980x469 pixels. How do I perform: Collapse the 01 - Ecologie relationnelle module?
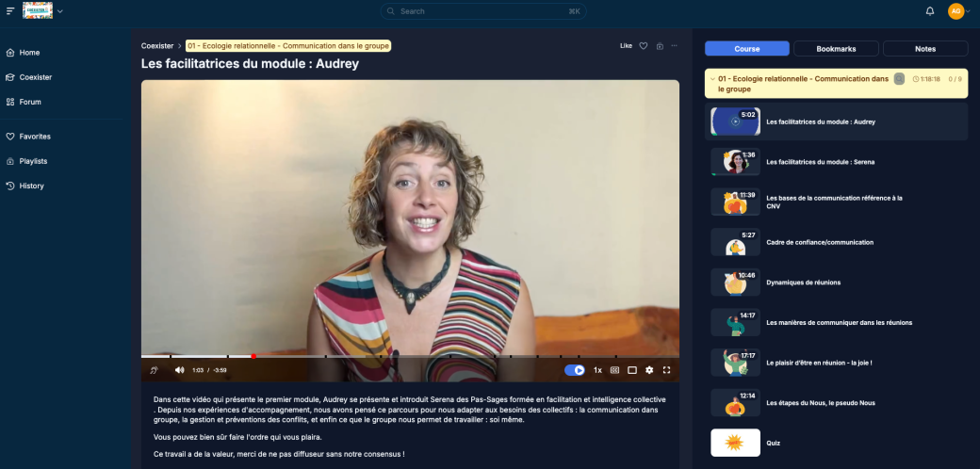pyautogui.click(x=712, y=79)
